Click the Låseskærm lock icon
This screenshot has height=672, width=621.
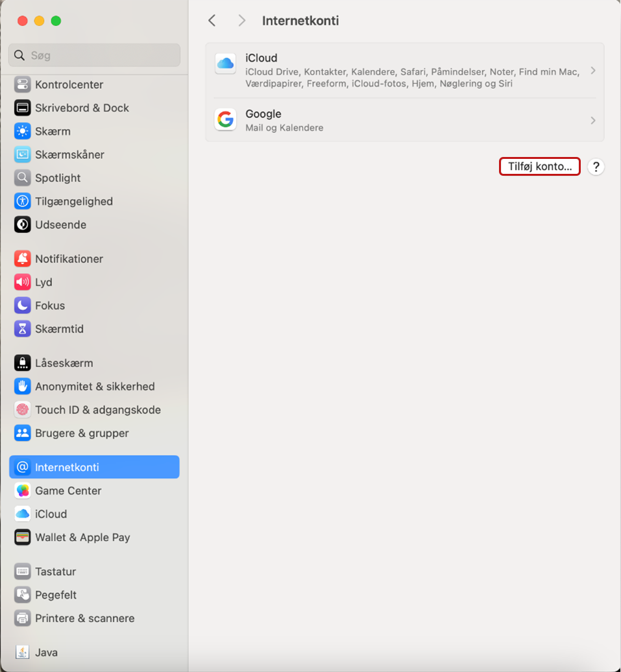coord(22,363)
